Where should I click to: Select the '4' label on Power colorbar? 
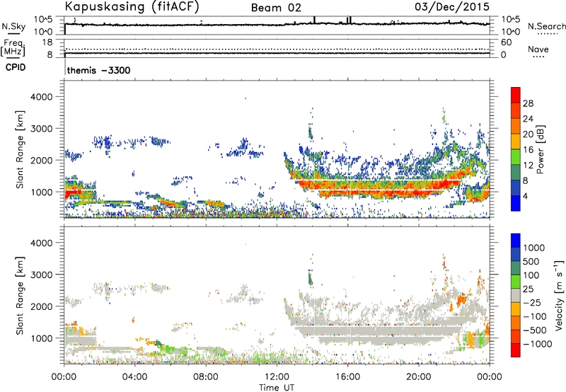click(x=525, y=196)
